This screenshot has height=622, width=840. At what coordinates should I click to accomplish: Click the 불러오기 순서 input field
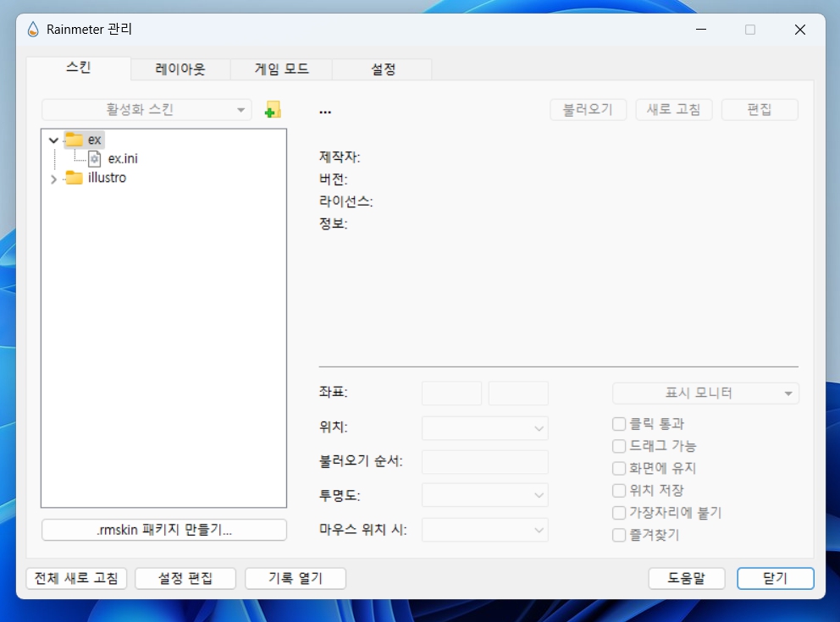click(485, 462)
